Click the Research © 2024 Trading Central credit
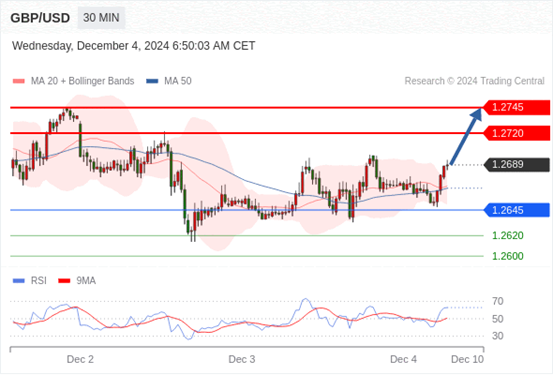This screenshot has height=375, width=553. pyautogui.click(x=474, y=81)
